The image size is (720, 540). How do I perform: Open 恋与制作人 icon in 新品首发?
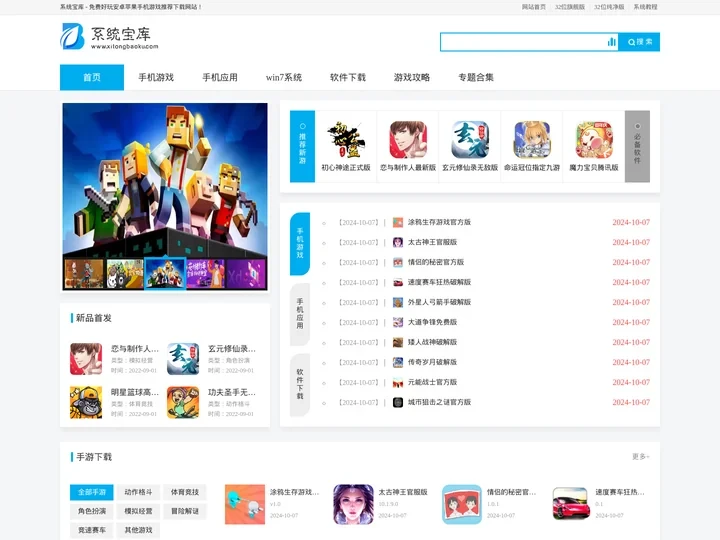pyautogui.click(x=86, y=359)
